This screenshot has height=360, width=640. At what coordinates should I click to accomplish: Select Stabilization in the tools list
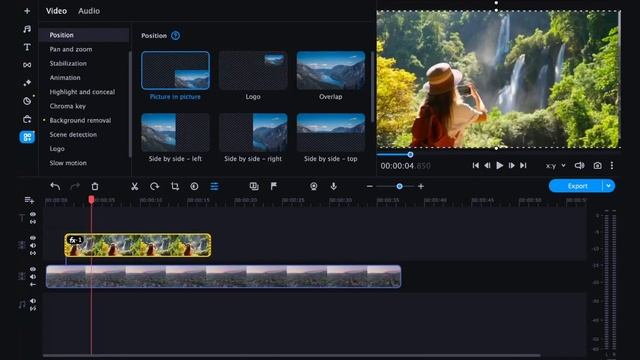pyautogui.click(x=68, y=63)
